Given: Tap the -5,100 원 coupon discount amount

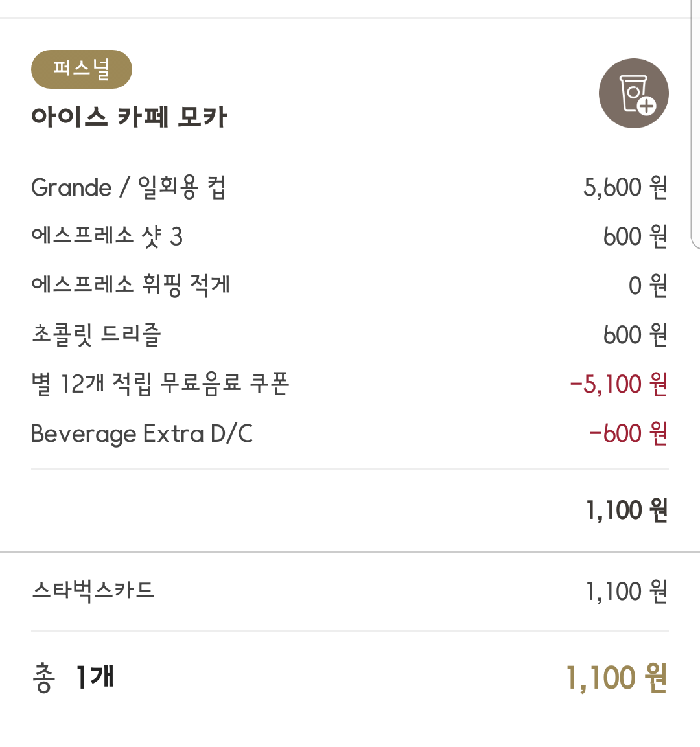Looking at the screenshot, I should (x=618, y=384).
